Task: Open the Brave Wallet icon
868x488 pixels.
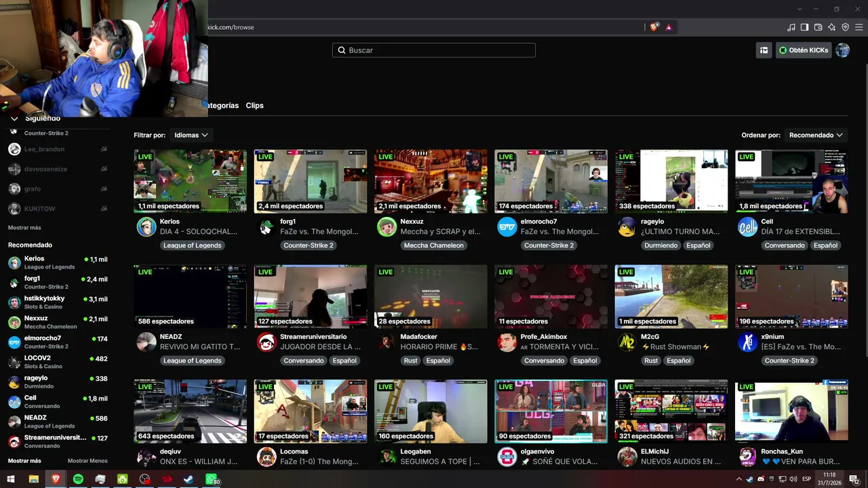Action: (x=818, y=27)
